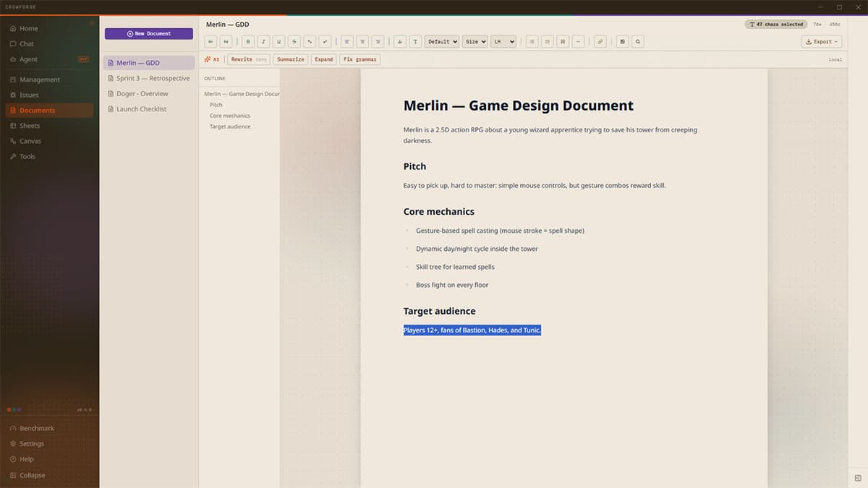Open the Default font dropdown
Viewport: 868px width, 488px height.
click(442, 42)
